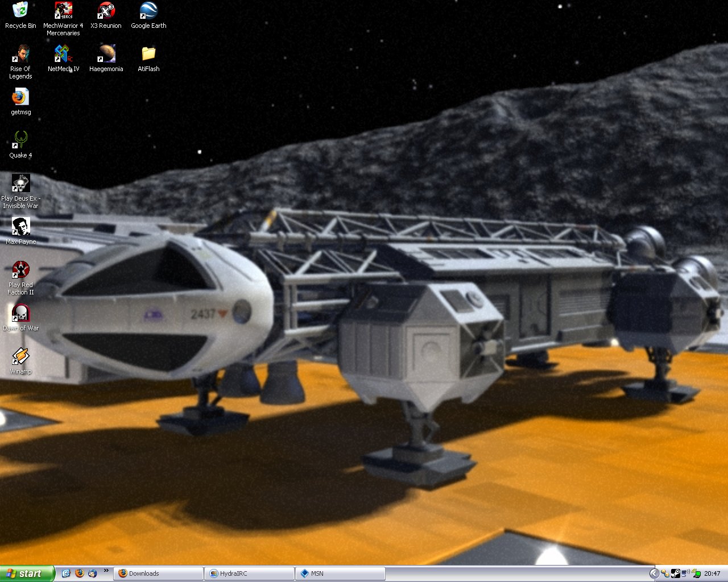
Task: Select the getmsg Firefox file icon
Action: pyautogui.click(x=20, y=102)
